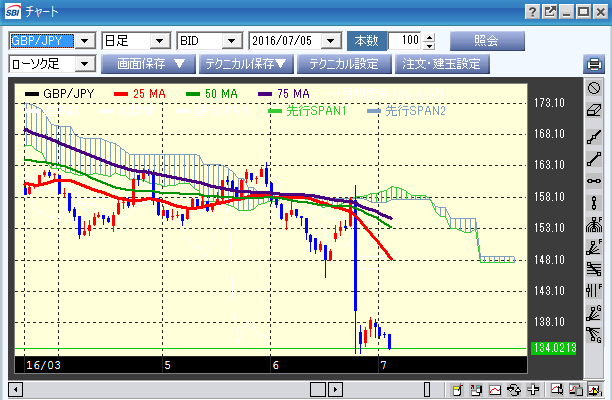612x400 pixels.
Task: Select the vertical line drawing tool
Action: click(x=594, y=203)
